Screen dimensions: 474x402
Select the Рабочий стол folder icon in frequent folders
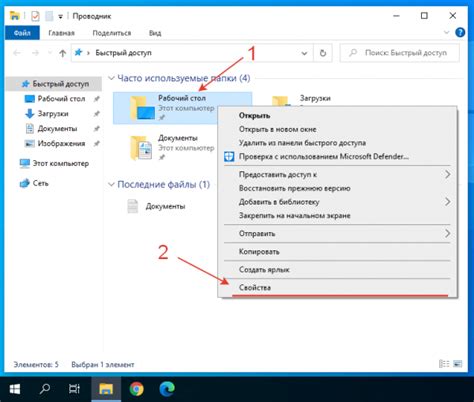coord(142,108)
